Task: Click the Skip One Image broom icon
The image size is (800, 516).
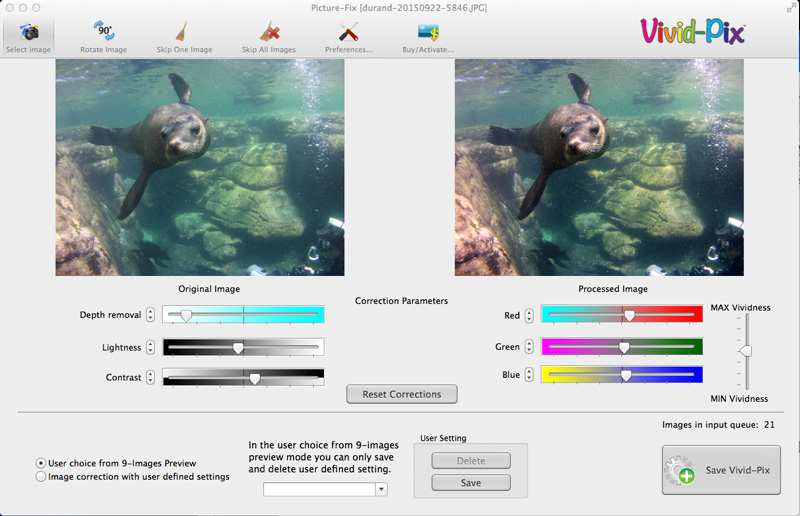Action: pos(185,31)
